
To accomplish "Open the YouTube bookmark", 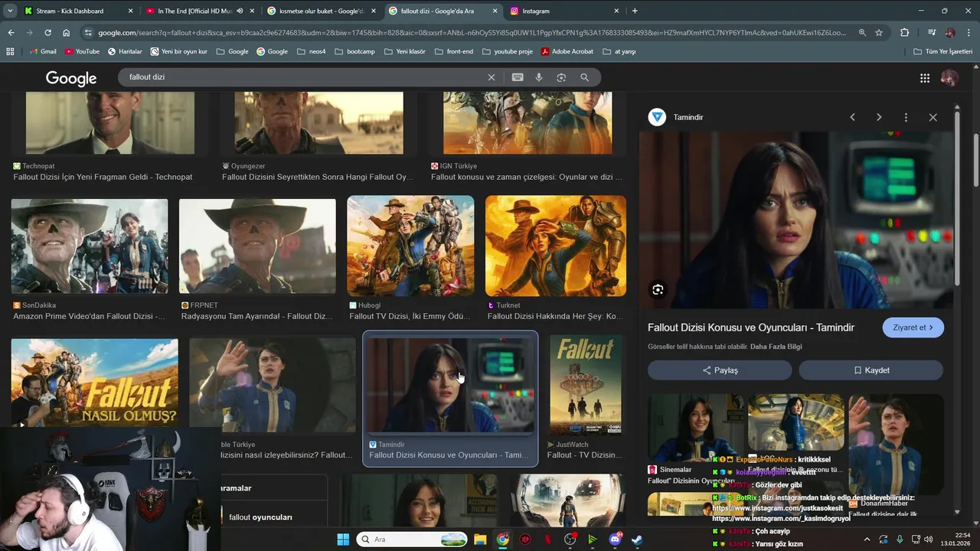I will [x=82, y=51].
